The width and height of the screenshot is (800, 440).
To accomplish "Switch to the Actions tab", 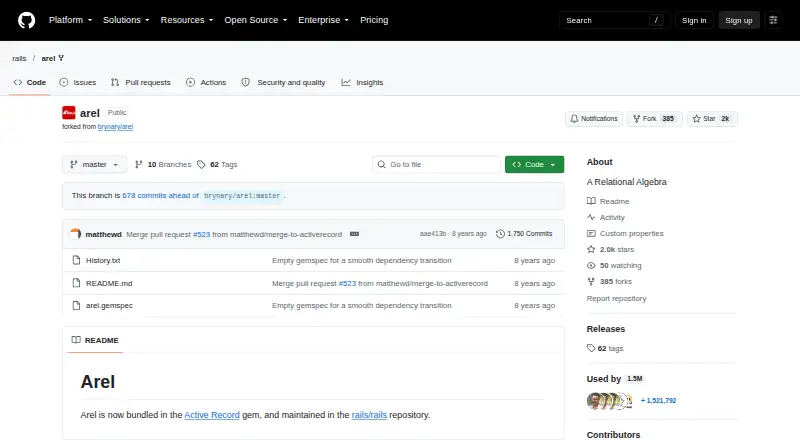I will pyautogui.click(x=206, y=82).
